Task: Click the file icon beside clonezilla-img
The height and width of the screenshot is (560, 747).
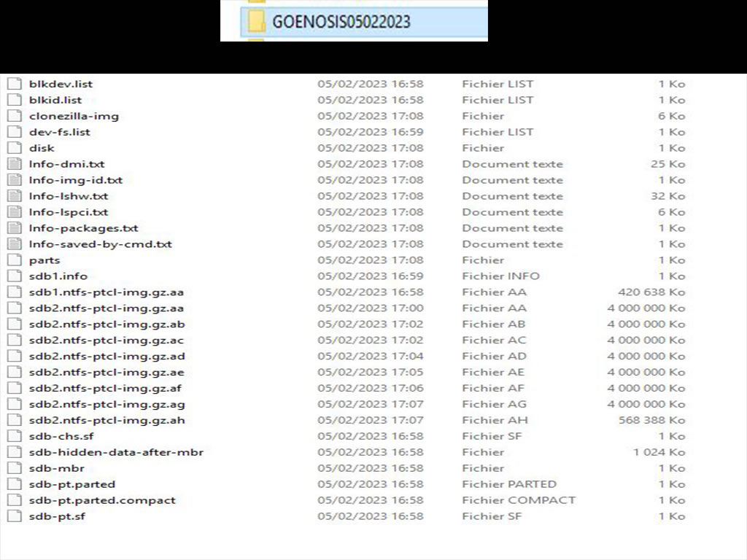Action: point(14,116)
